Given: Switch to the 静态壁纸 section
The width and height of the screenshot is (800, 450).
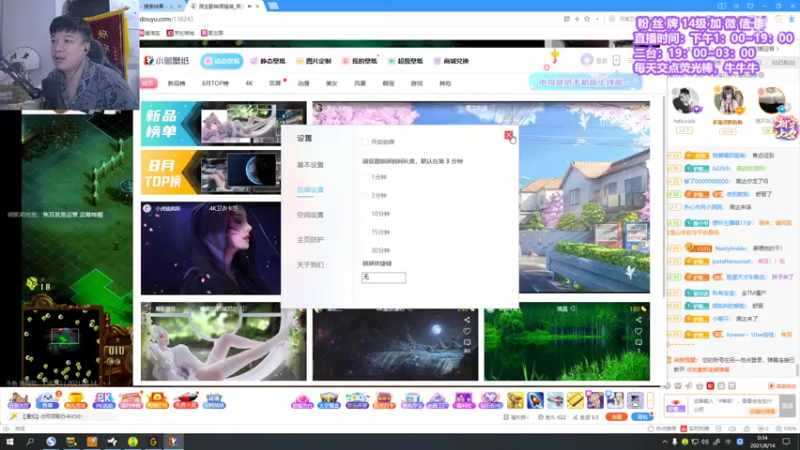Looking at the screenshot, I should coord(268,61).
